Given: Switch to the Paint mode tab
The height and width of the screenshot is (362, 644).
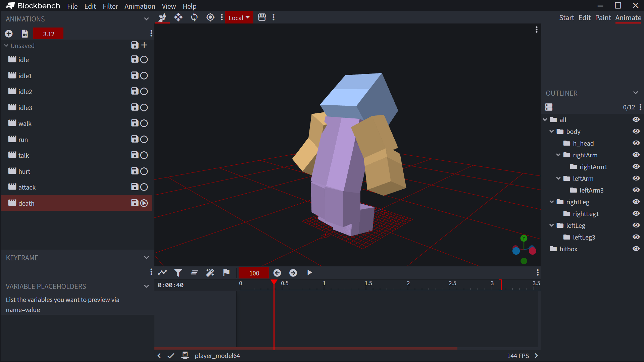Looking at the screenshot, I should tap(603, 18).
